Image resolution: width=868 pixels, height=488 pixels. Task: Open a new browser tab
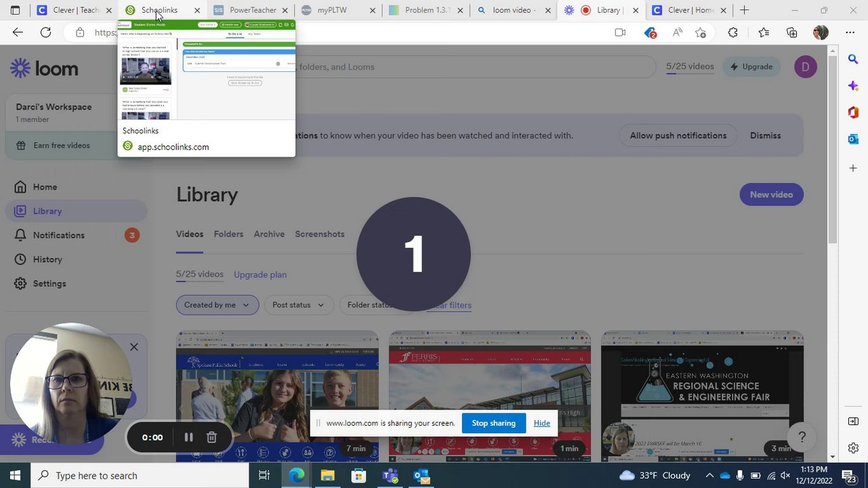pos(744,10)
